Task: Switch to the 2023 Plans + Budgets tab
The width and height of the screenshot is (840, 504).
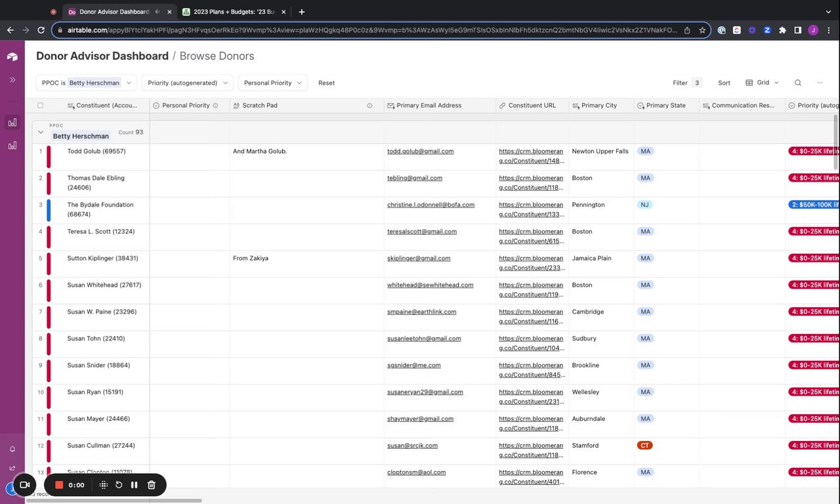Action: 235,12
